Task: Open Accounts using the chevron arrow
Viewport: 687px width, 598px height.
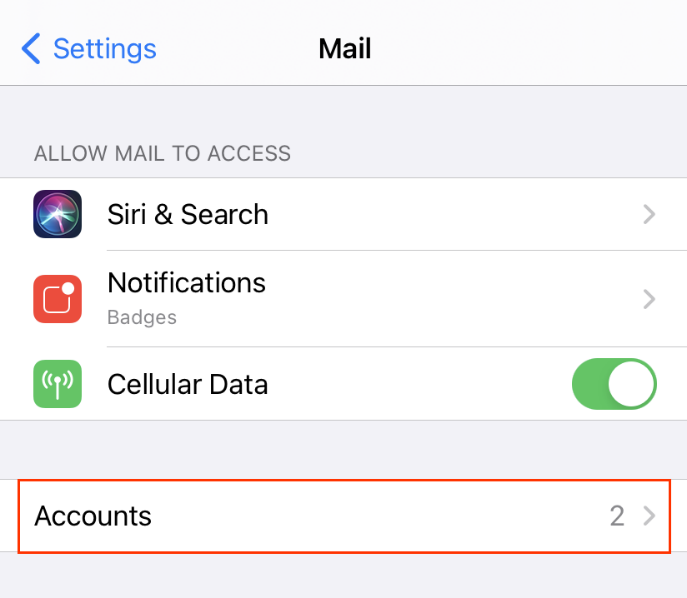Action: [649, 516]
